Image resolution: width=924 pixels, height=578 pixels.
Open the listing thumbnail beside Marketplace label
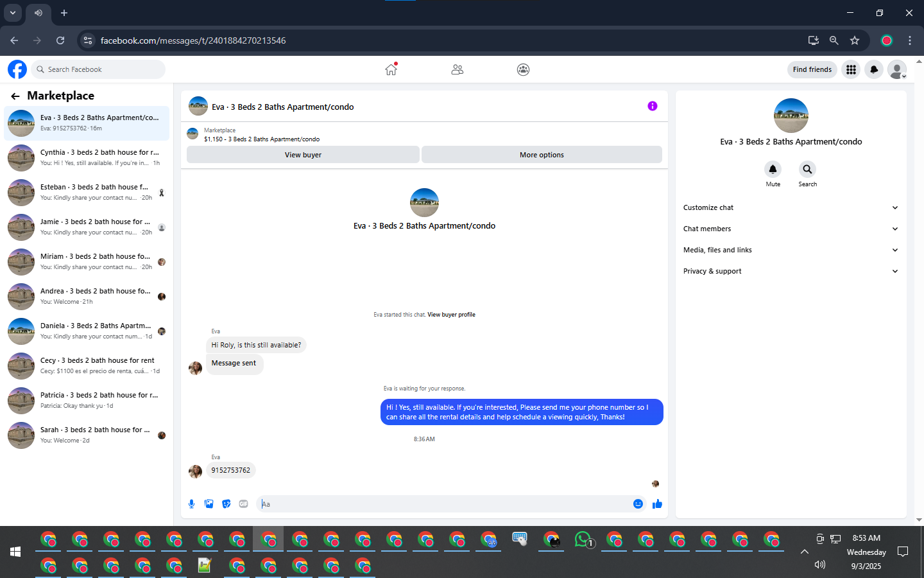pos(193,134)
